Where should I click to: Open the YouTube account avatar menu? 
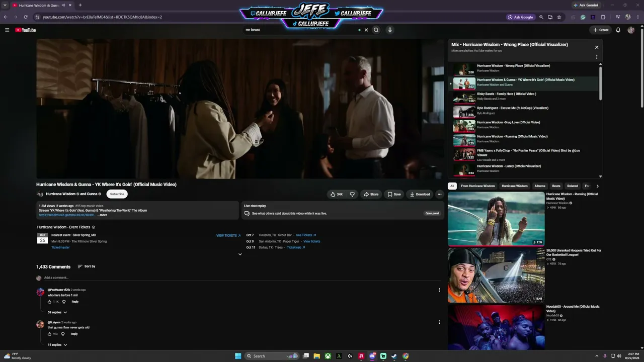[x=631, y=30]
